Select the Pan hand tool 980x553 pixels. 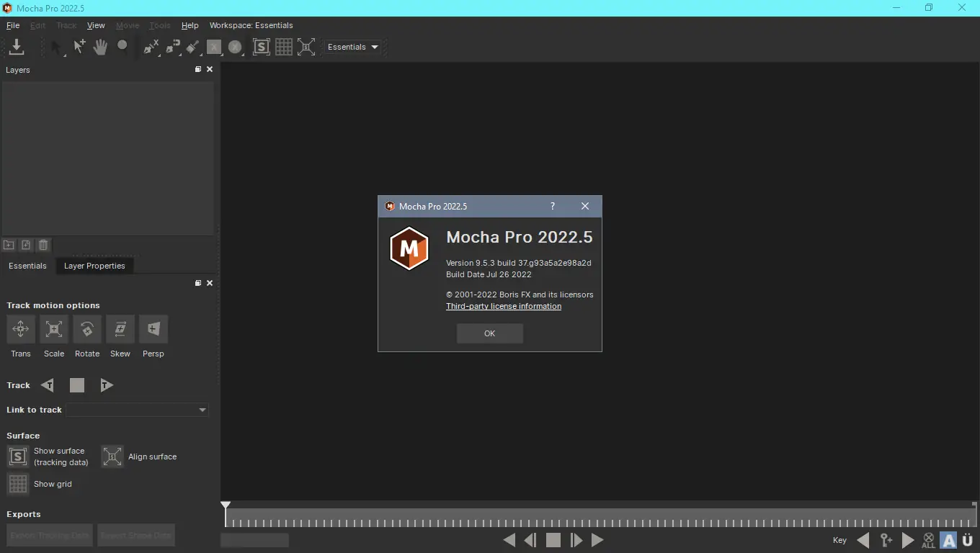(x=100, y=47)
